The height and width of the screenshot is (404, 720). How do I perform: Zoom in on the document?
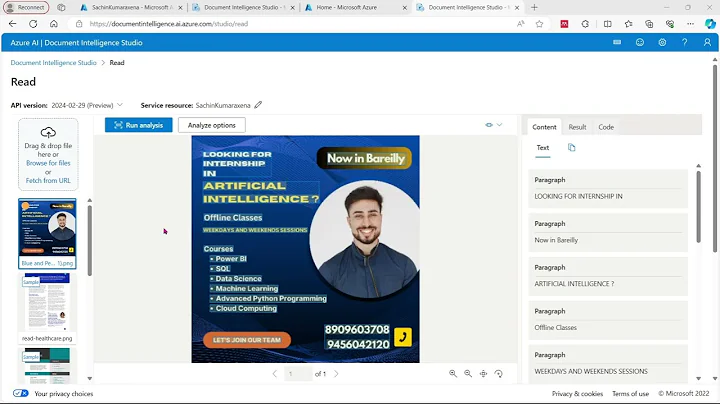coord(453,374)
